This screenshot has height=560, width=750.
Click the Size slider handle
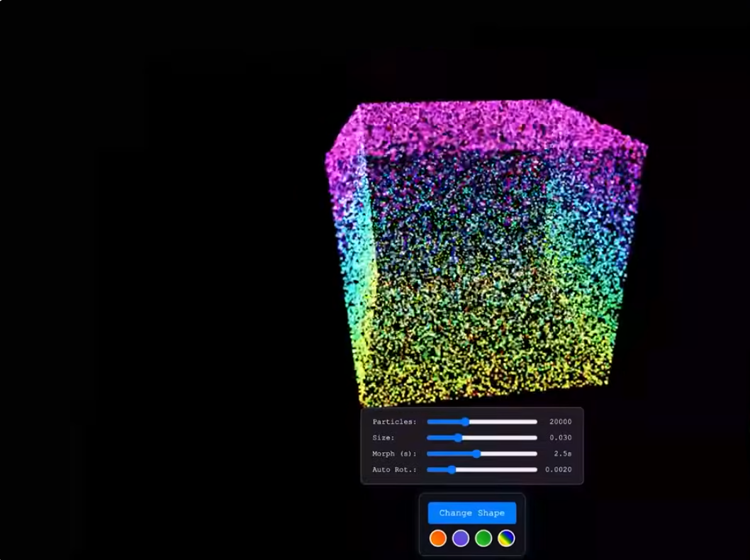(x=458, y=438)
